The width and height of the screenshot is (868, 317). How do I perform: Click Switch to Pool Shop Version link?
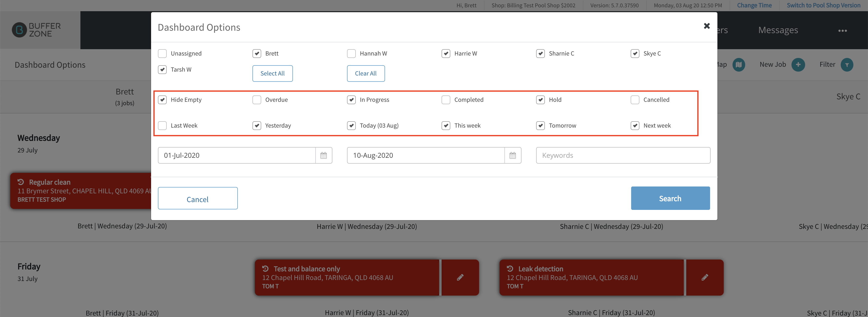pos(823,5)
